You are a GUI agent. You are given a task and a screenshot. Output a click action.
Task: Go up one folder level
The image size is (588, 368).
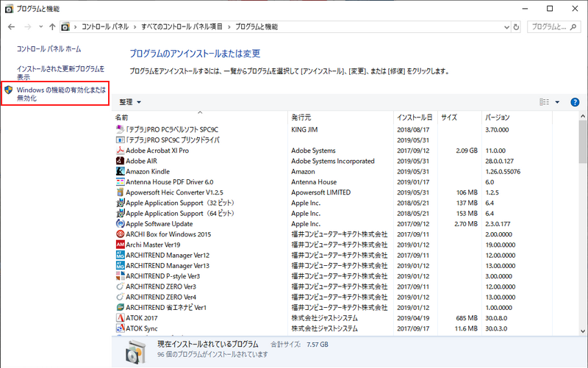pyautogui.click(x=52, y=26)
